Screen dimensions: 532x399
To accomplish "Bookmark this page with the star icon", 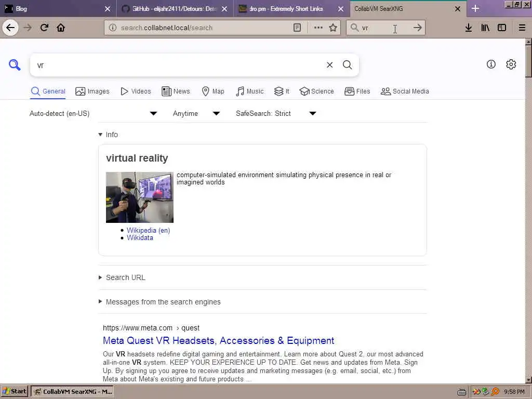I will point(333,28).
